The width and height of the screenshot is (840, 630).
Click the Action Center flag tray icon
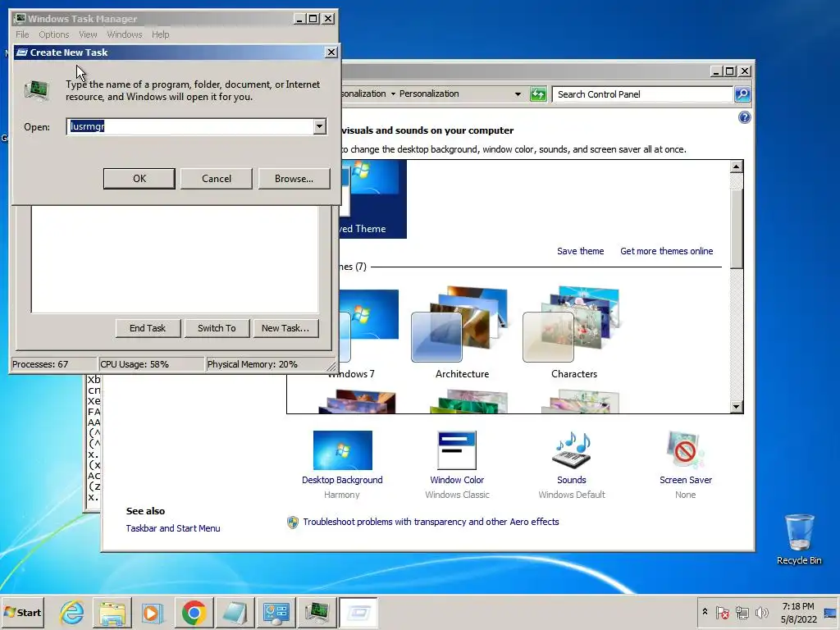tap(723, 612)
